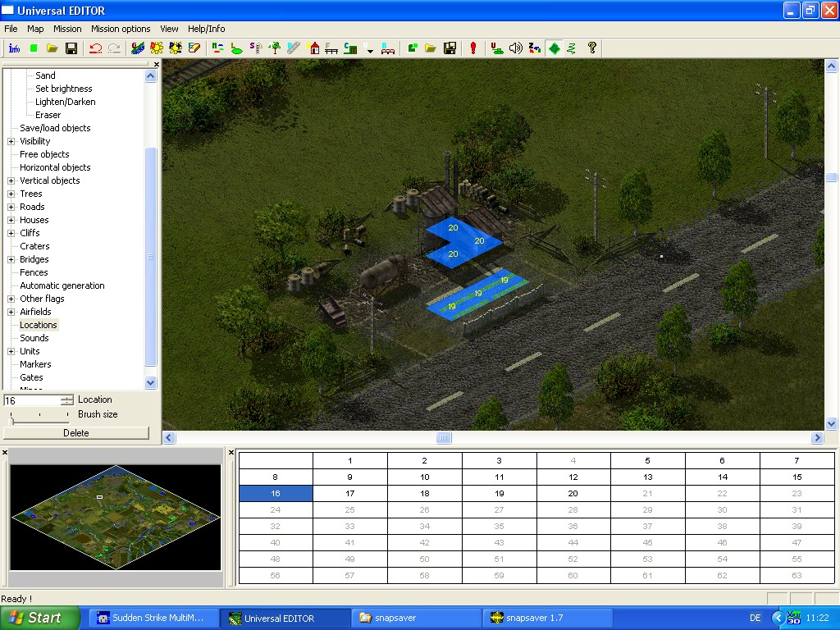Click the DE language indicator in tray
Screen dimensions: 840x630
click(756, 618)
